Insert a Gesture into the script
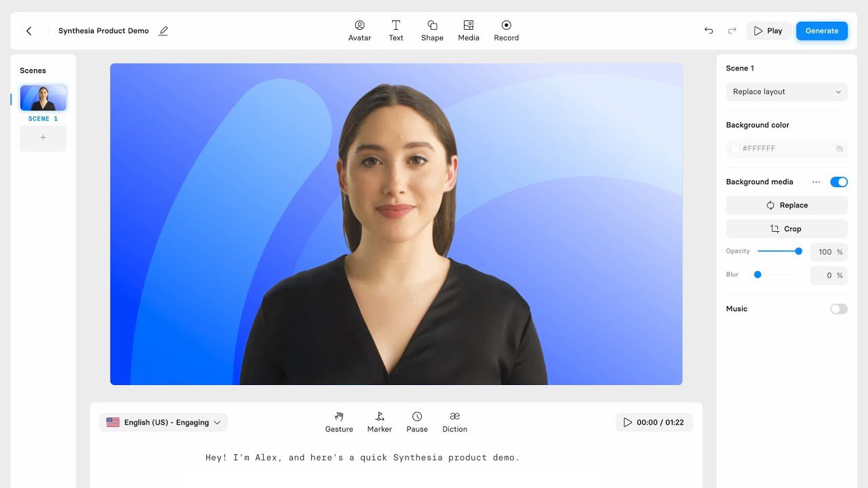Image resolution: width=868 pixels, height=488 pixels. (339, 422)
